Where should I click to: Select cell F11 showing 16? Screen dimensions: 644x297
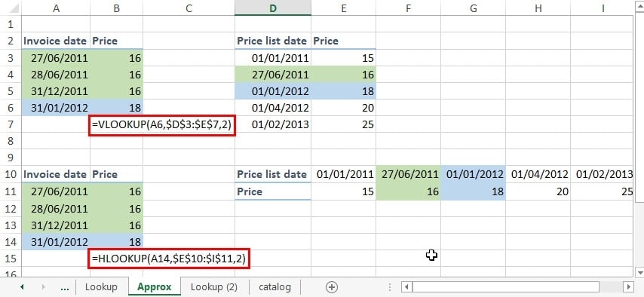(x=408, y=191)
